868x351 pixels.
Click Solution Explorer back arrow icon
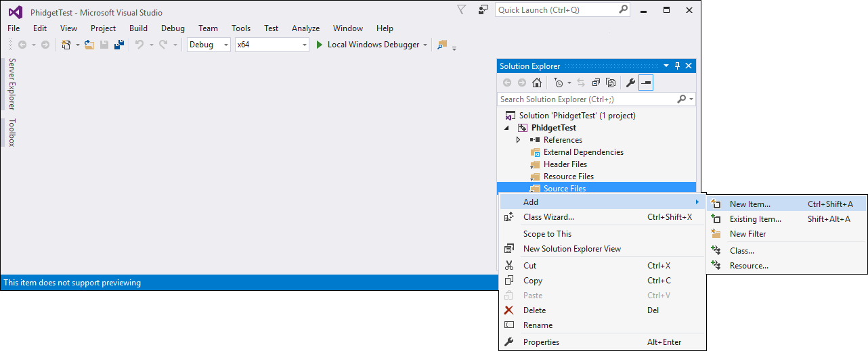507,83
